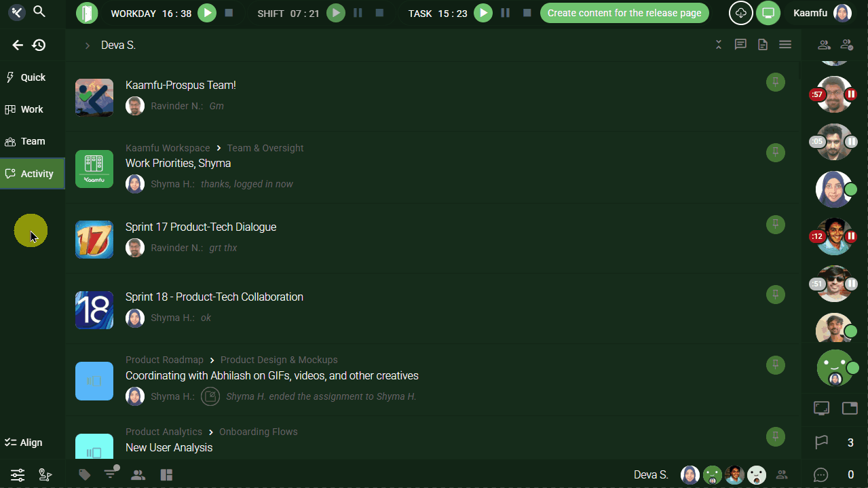Toggle pin on Sprint 17 Product-Tech Dialogue

pos(775,225)
